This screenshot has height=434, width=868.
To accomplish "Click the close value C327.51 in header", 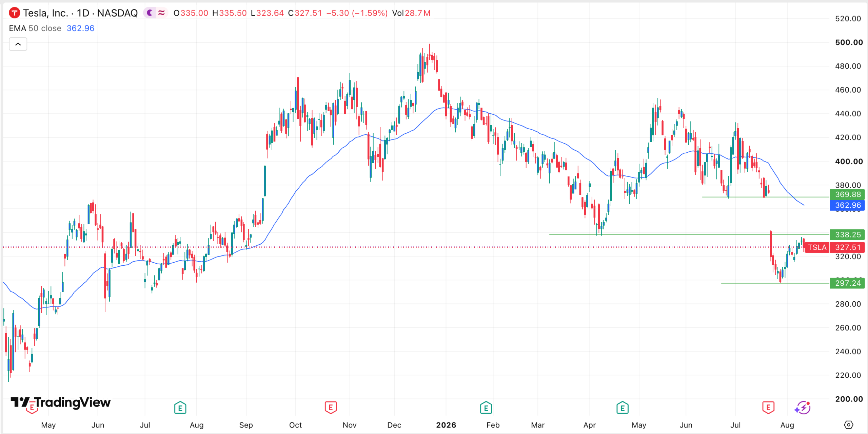I will pyautogui.click(x=305, y=13).
